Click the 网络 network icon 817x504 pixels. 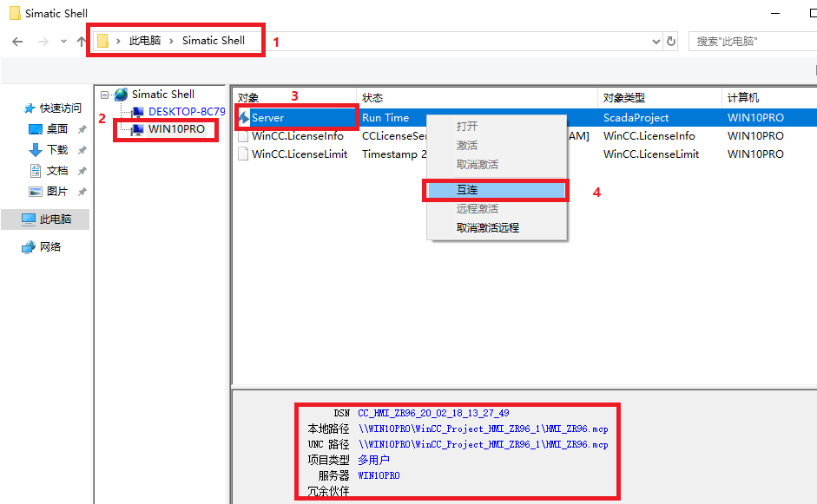(28, 247)
